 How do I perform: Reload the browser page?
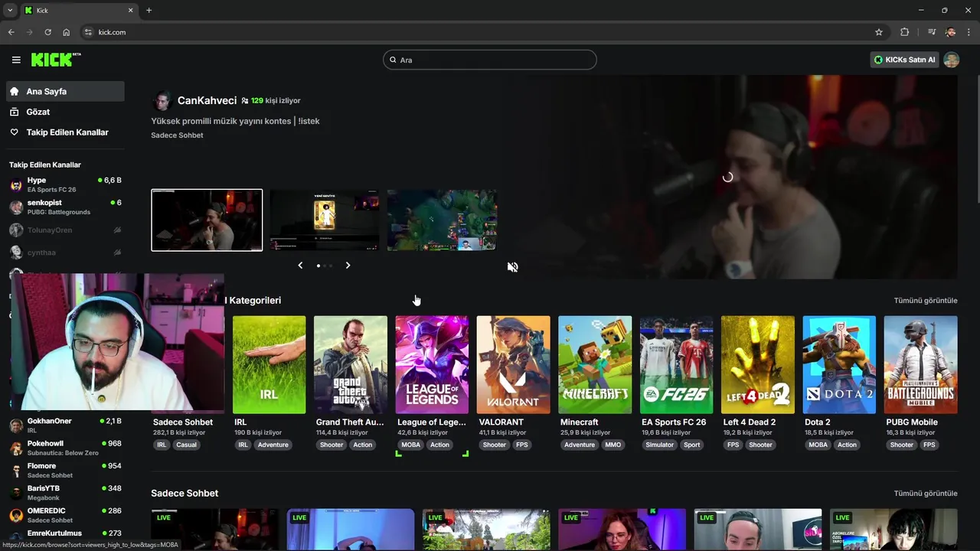pyautogui.click(x=47, y=32)
